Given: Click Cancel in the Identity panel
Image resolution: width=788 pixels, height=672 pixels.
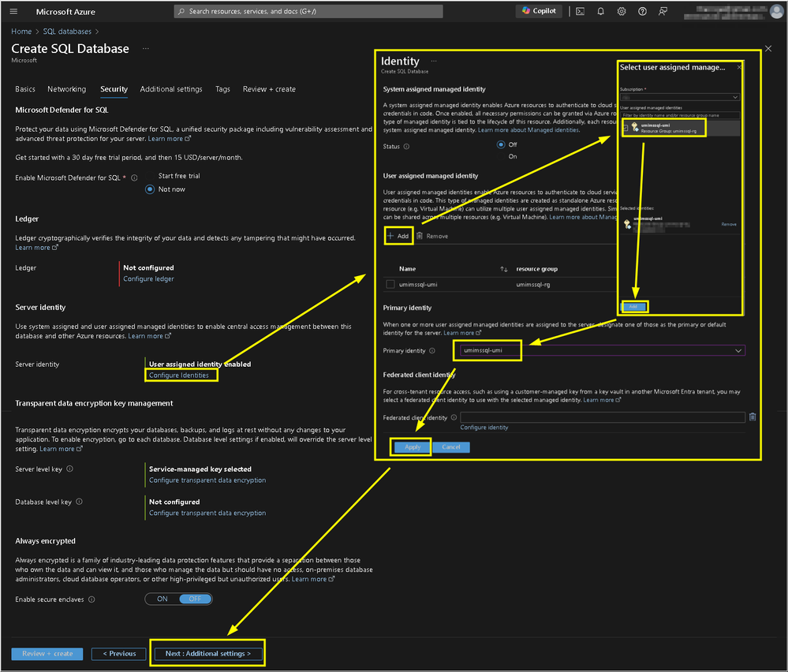Looking at the screenshot, I should point(450,447).
